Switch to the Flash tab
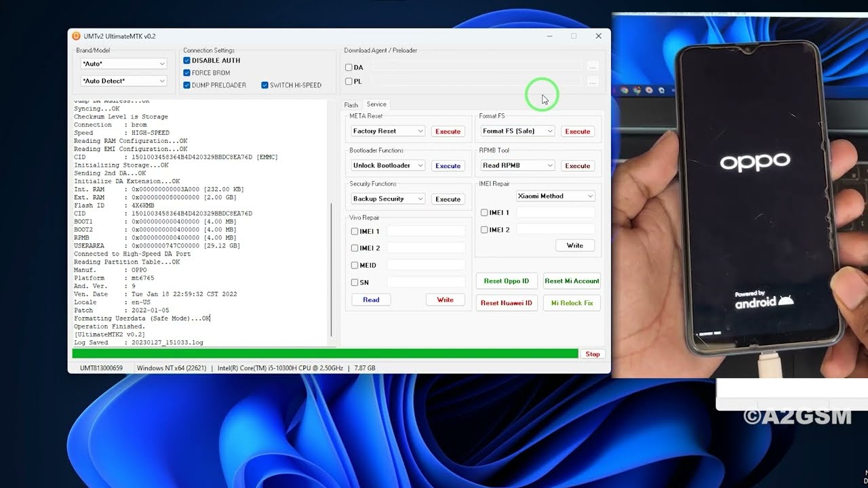The height and width of the screenshot is (488, 868). tap(351, 105)
